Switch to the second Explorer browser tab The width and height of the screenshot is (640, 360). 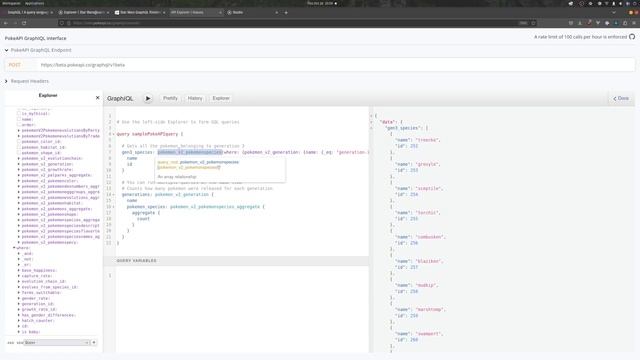[x=84, y=13]
